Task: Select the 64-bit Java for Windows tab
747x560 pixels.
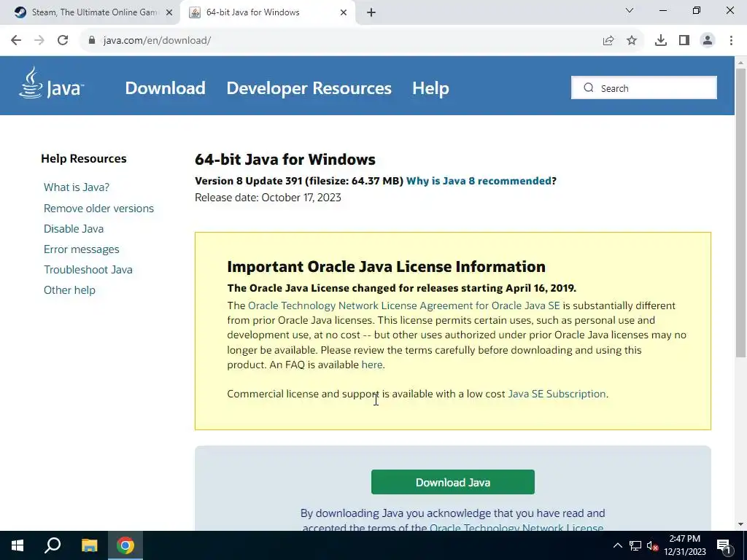Action: coord(268,12)
